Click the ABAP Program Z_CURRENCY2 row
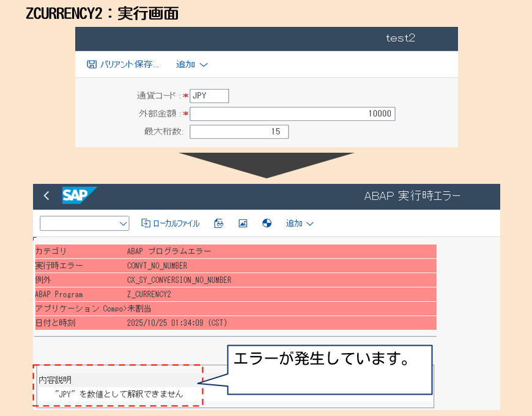 (x=235, y=294)
